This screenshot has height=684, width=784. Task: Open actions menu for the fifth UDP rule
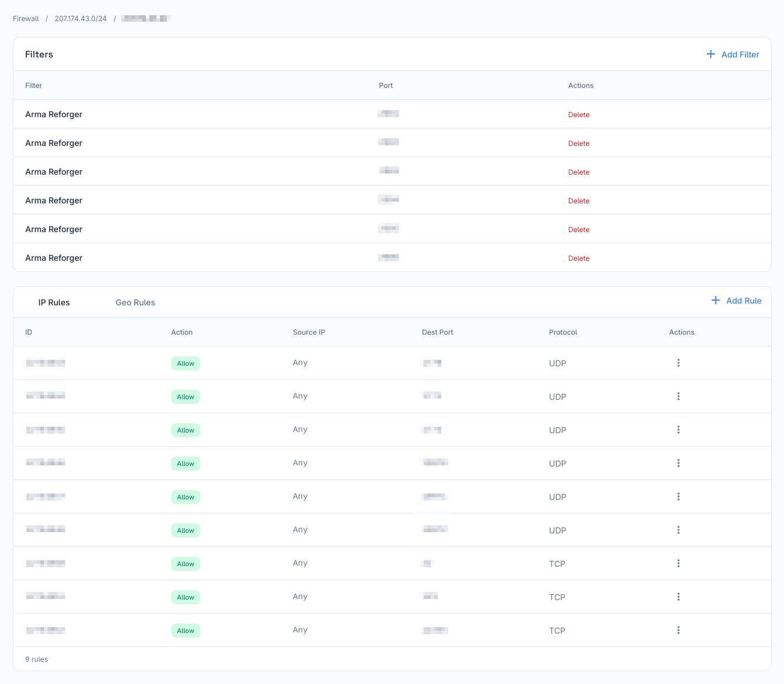click(679, 496)
